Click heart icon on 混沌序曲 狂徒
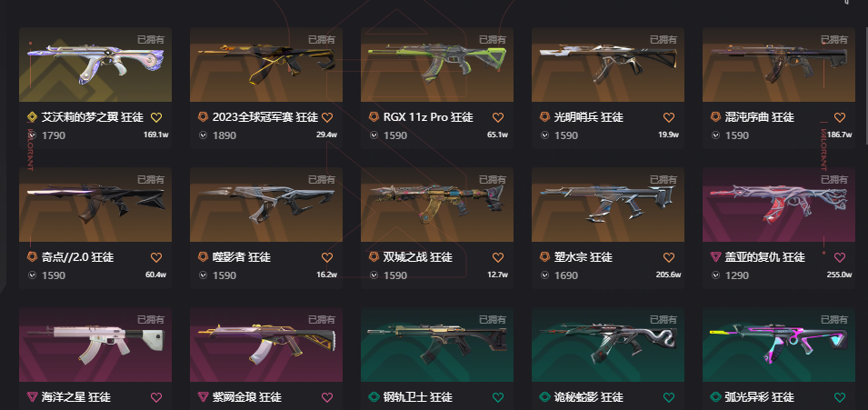This screenshot has height=410, width=868. click(840, 117)
